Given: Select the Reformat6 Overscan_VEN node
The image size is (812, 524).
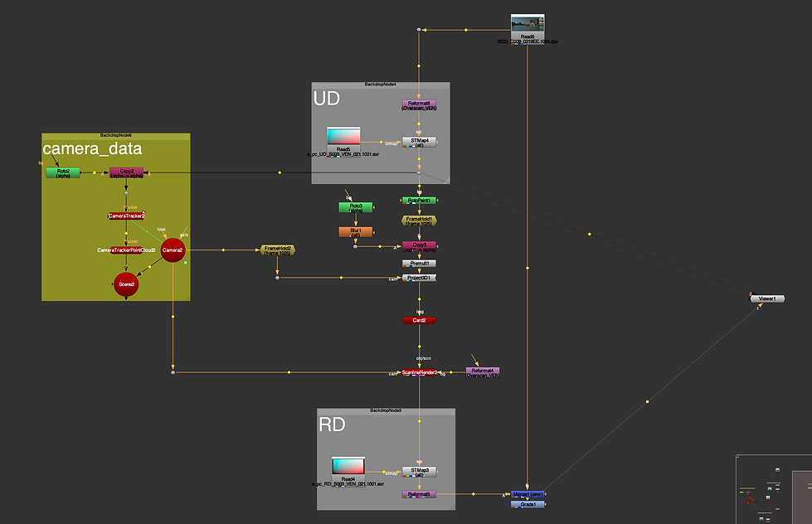Looking at the screenshot, I should pyautogui.click(x=420, y=105).
